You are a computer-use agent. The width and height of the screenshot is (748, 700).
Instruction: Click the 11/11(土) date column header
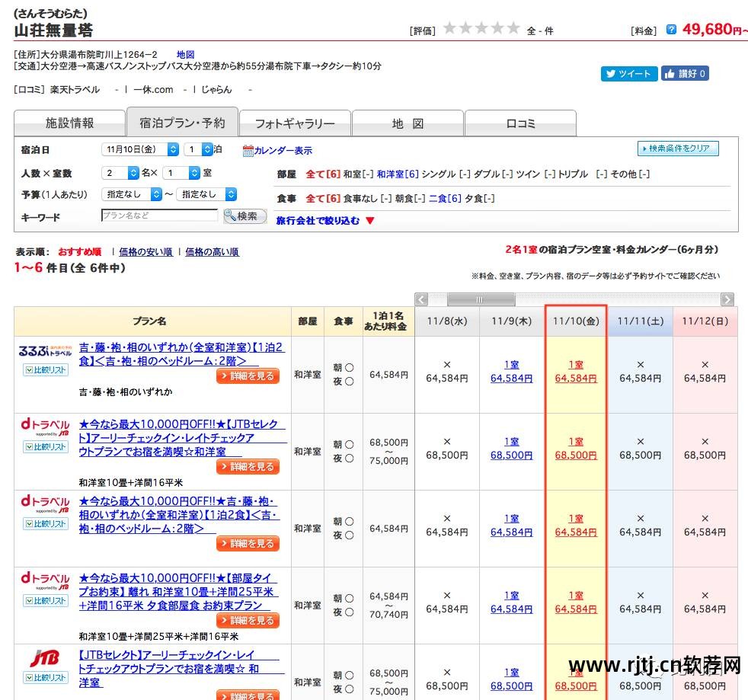(640, 321)
